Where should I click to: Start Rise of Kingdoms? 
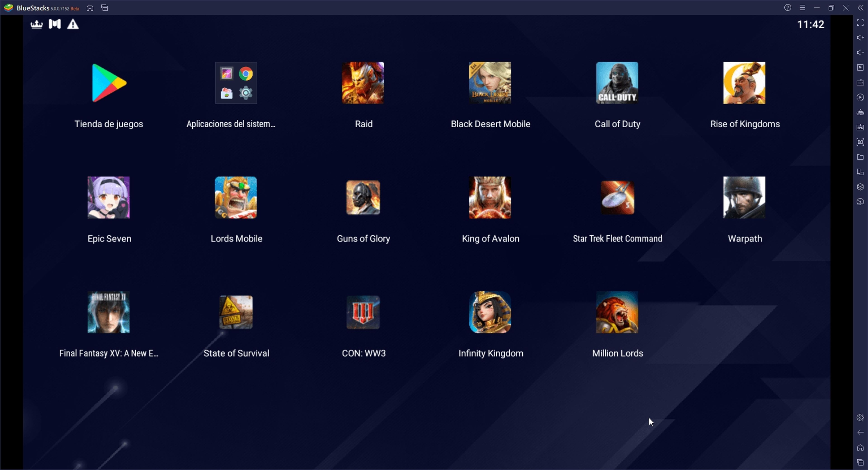[744, 83]
